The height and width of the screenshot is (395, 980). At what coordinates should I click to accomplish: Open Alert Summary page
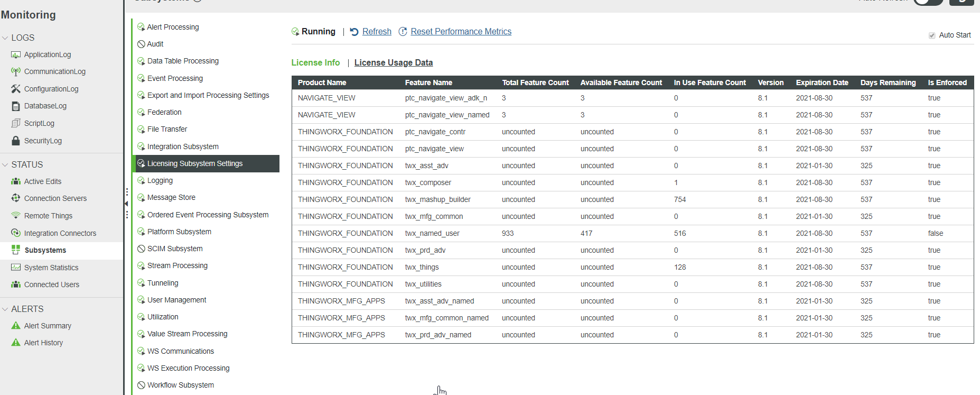(48, 326)
